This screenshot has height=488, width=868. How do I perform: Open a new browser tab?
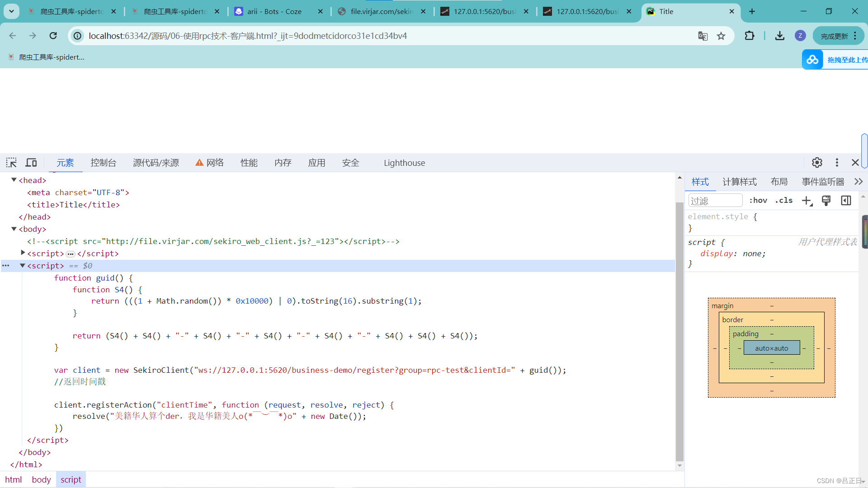[x=752, y=11]
